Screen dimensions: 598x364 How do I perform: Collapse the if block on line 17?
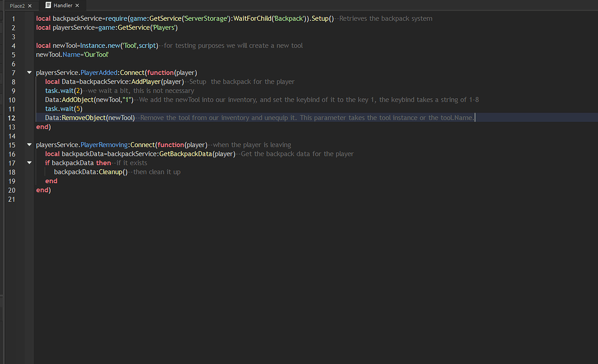29,162
